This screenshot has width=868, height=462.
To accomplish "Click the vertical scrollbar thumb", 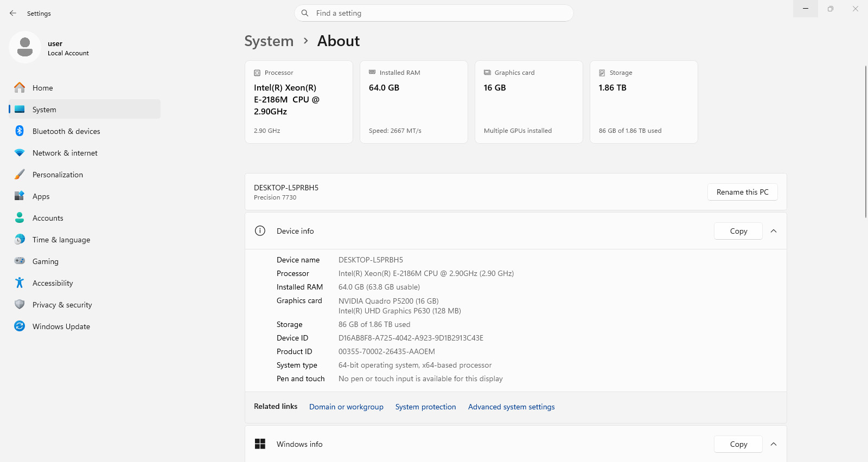I will click(865, 141).
